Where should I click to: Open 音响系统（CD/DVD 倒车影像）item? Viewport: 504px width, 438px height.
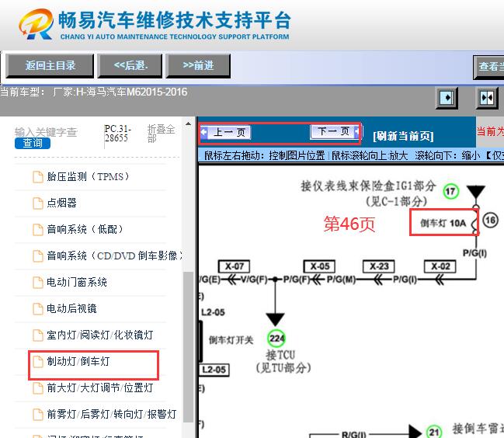coord(115,255)
